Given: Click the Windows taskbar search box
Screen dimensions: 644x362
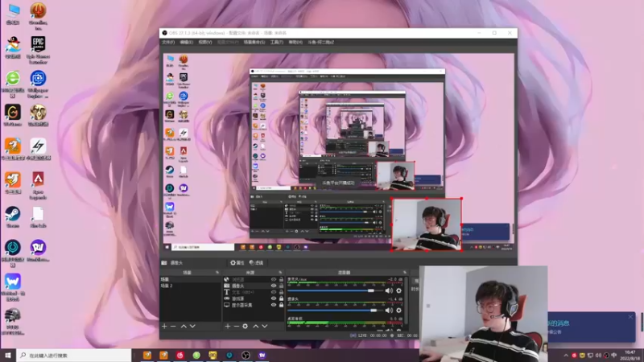Looking at the screenshot, I should 74,356.
